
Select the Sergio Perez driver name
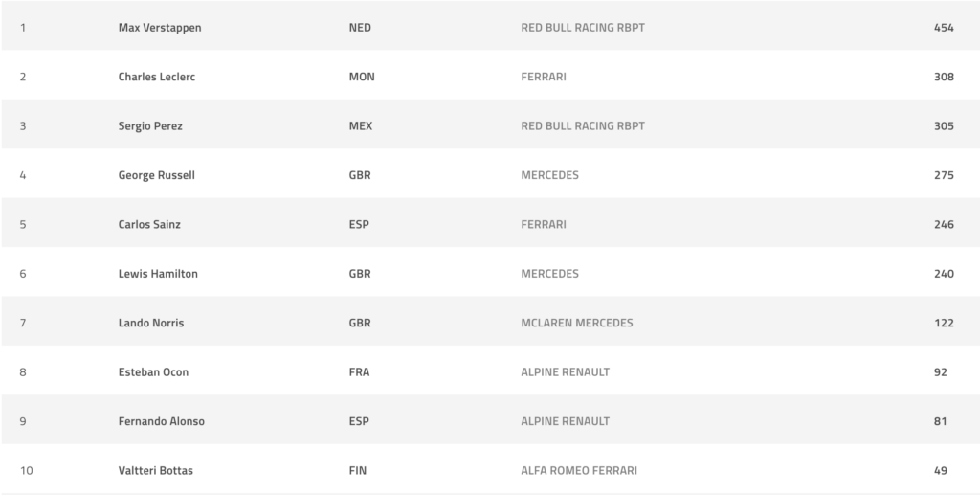point(150,126)
